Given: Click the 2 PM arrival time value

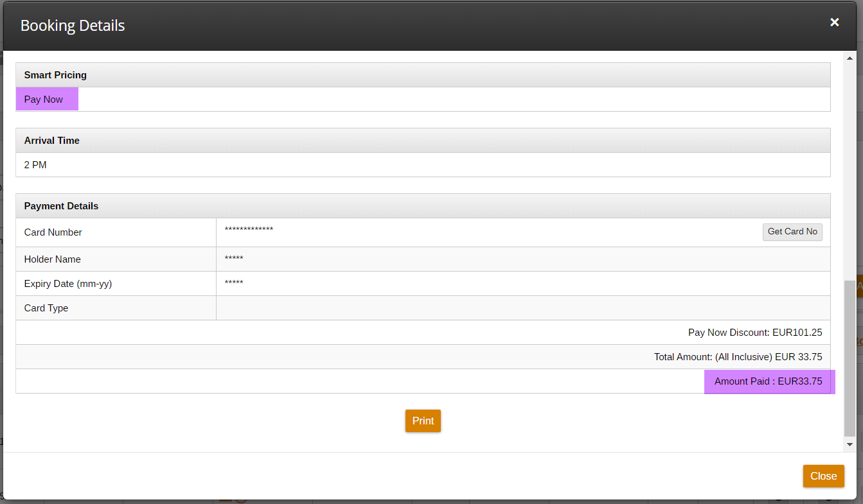Looking at the screenshot, I should click(x=35, y=165).
